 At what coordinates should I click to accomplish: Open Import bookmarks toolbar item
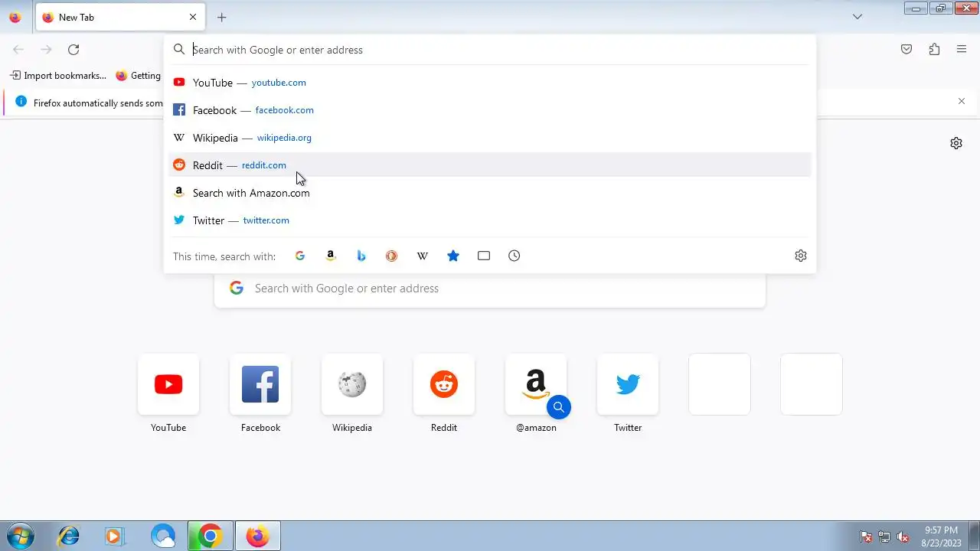coord(58,76)
